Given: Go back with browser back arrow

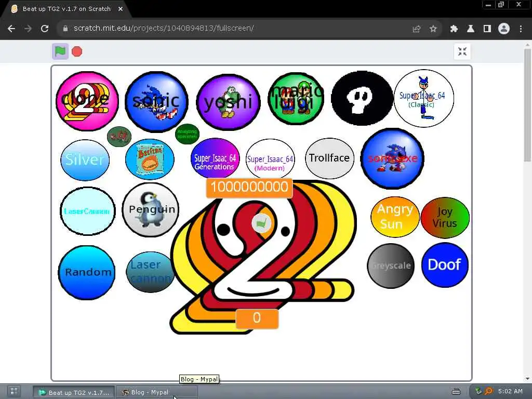Looking at the screenshot, I should coord(11,29).
